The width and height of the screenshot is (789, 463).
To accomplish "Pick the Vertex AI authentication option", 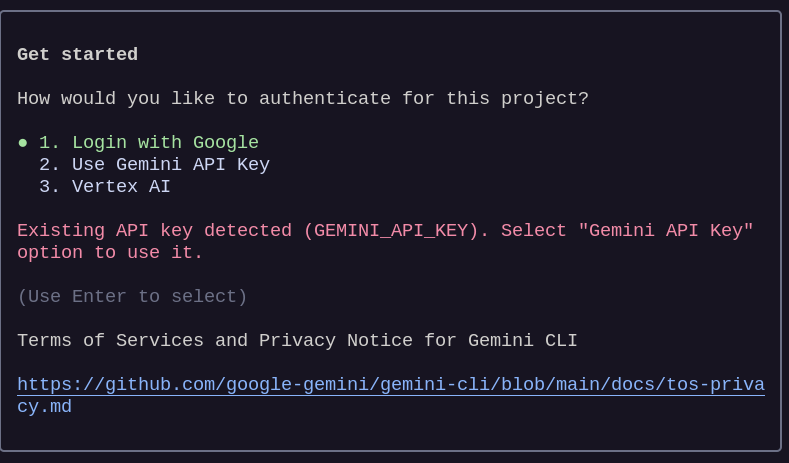I will [105, 187].
